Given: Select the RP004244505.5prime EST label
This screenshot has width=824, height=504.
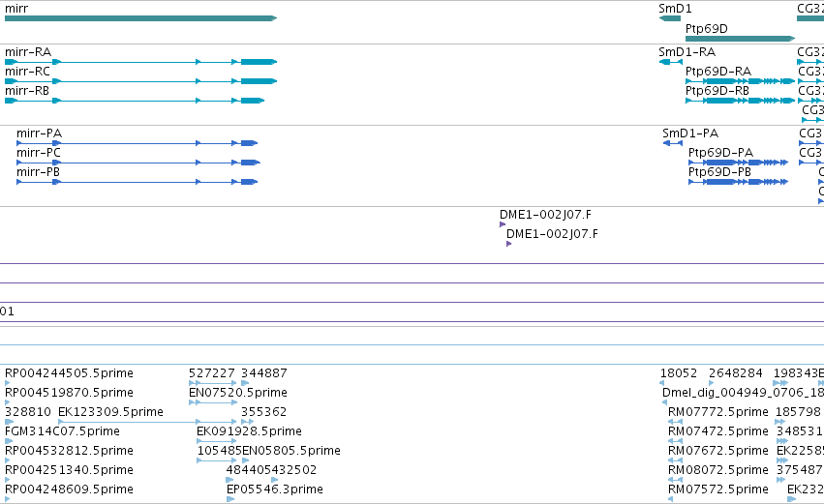Looking at the screenshot, I should click(69, 373).
